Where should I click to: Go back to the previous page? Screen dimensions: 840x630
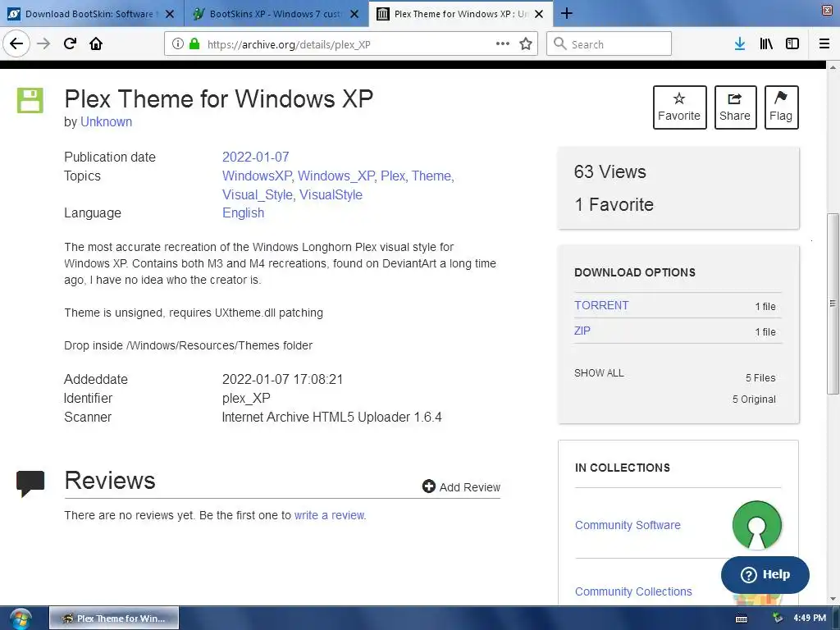point(16,43)
